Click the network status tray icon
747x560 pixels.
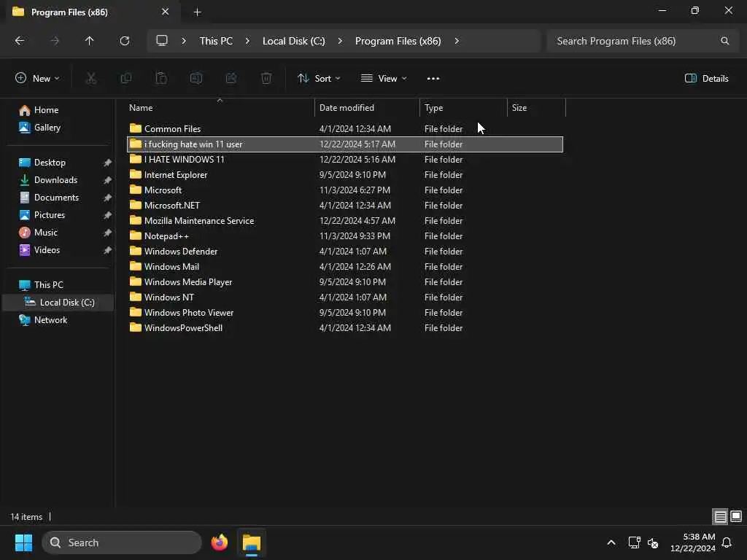pyautogui.click(x=634, y=542)
